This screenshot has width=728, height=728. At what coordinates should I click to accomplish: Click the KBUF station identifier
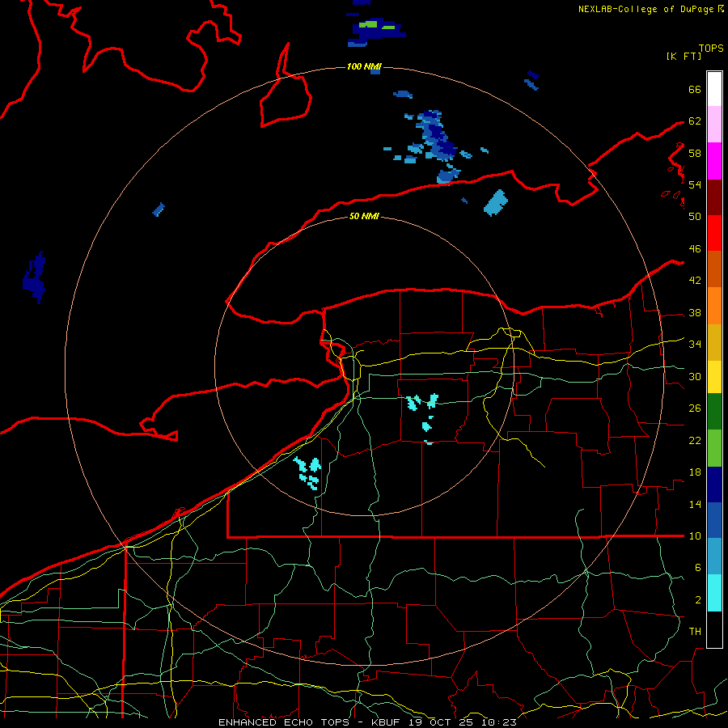(388, 722)
